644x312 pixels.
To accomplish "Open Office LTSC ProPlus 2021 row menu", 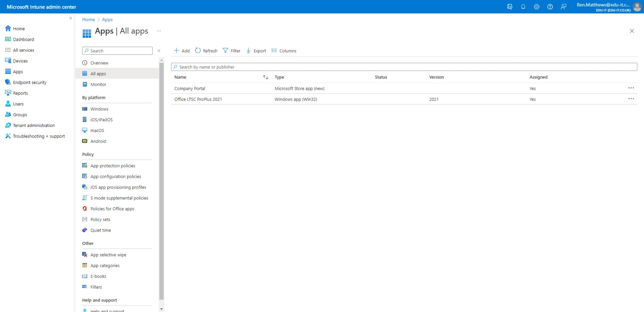I will click(x=631, y=99).
